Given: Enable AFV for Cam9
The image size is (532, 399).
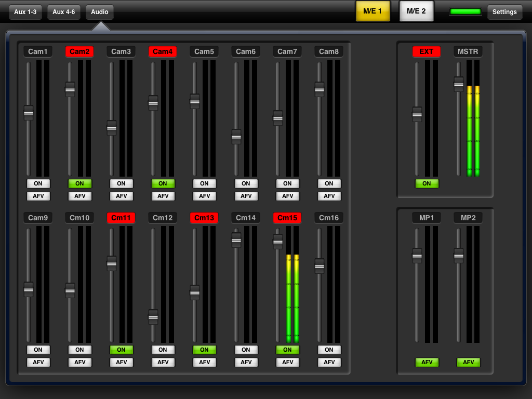Looking at the screenshot, I should 38,362.
